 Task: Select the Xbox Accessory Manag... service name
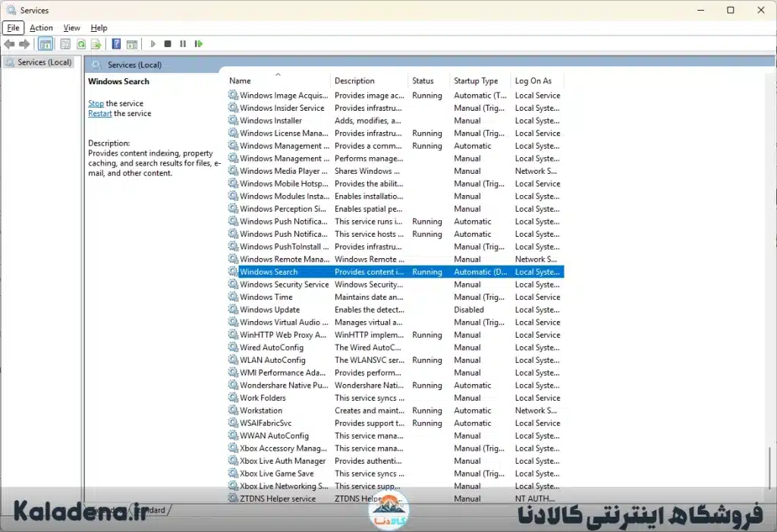[284, 449]
